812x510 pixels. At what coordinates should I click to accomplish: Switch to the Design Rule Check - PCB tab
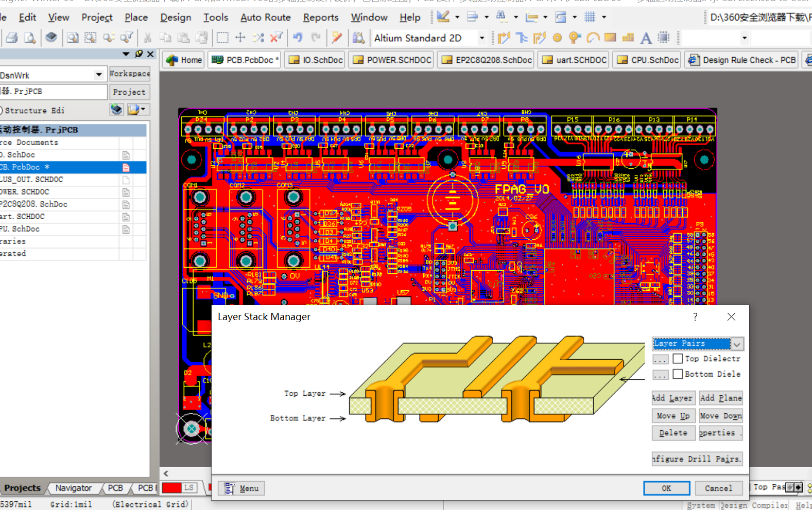(x=741, y=60)
